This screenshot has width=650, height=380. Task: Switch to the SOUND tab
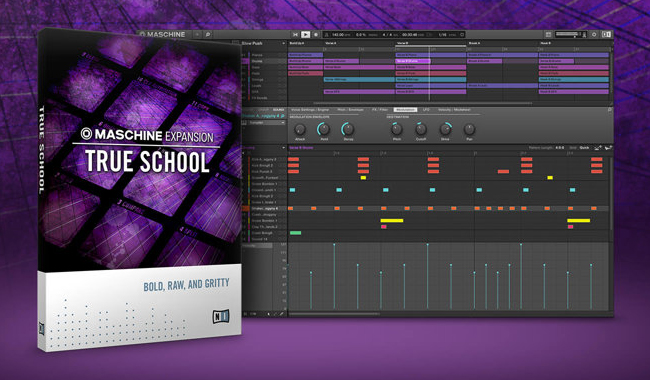point(279,110)
